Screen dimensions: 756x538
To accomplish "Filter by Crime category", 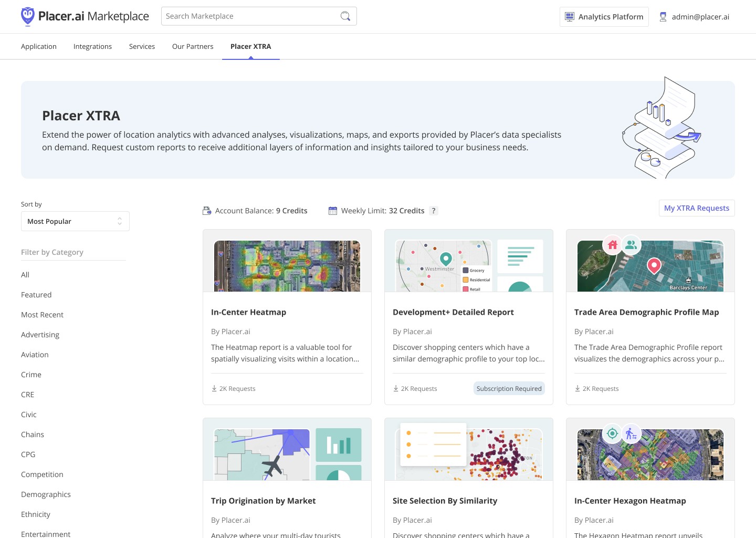I will (x=31, y=375).
